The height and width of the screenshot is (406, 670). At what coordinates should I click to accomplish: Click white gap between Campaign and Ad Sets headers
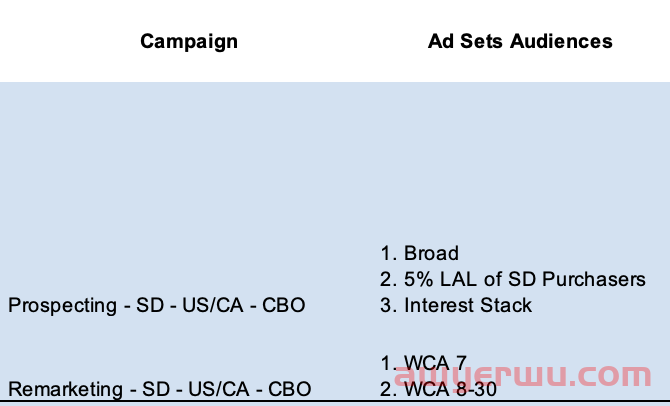coord(332,41)
